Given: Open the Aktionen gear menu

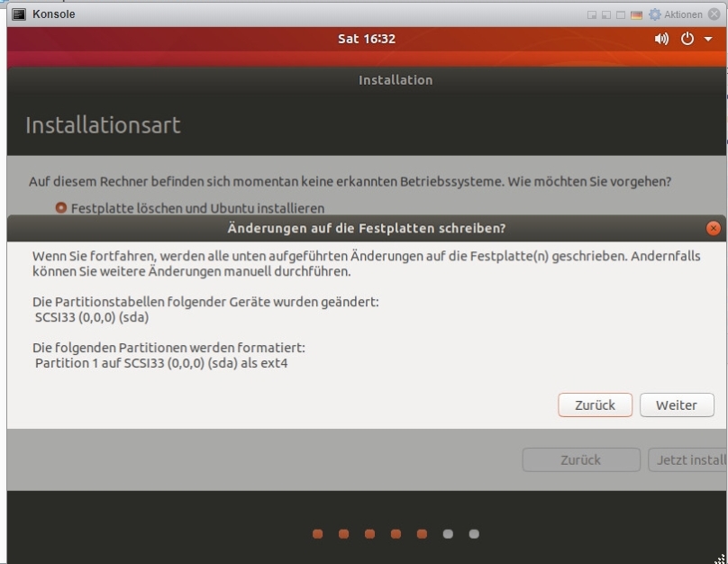Looking at the screenshot, I should (x=655, y=14).
